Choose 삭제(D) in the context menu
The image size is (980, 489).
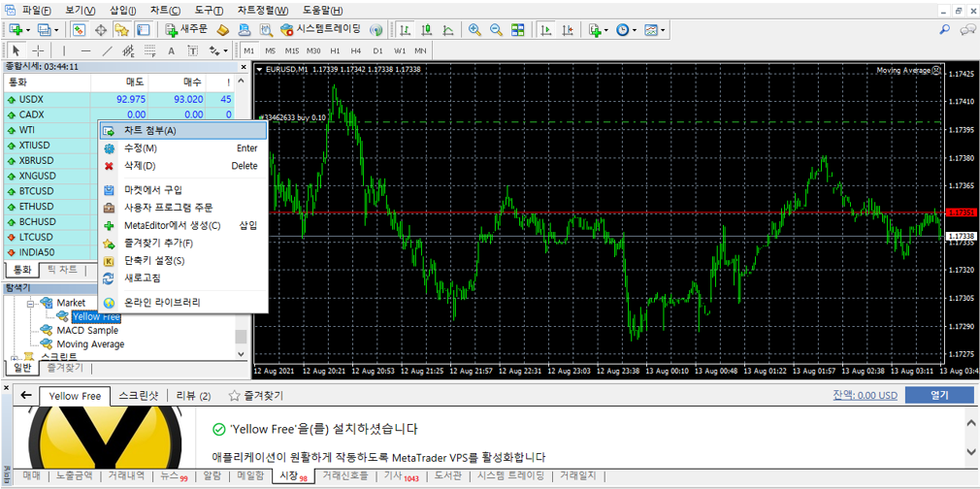tap(183, 166)
